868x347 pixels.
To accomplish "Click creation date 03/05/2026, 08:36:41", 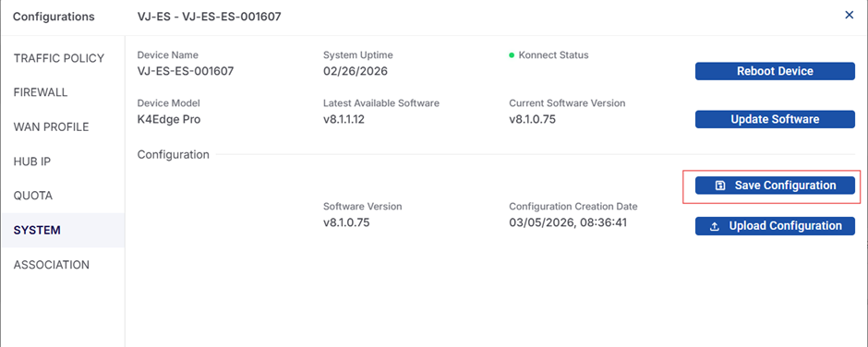I will tap(568, 222).
